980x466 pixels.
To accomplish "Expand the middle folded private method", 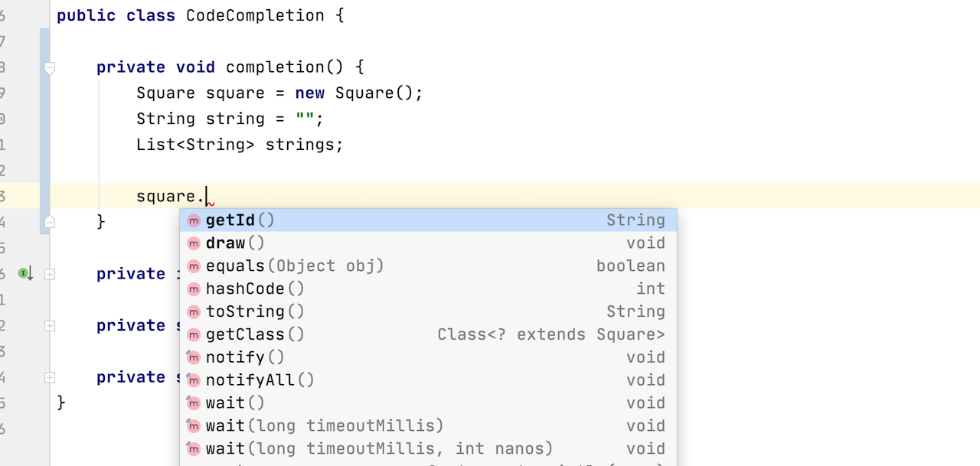I will click(x=50, y=326).
